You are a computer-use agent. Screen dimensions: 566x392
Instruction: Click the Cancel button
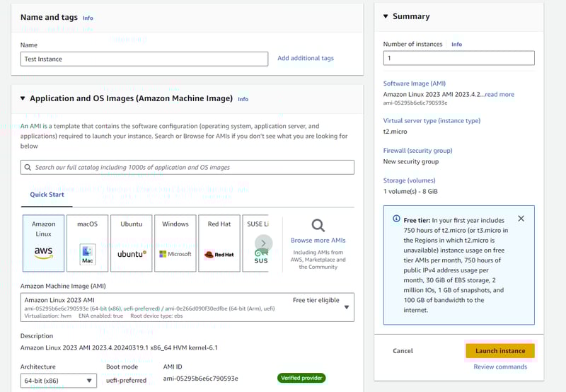coord(403,351)
